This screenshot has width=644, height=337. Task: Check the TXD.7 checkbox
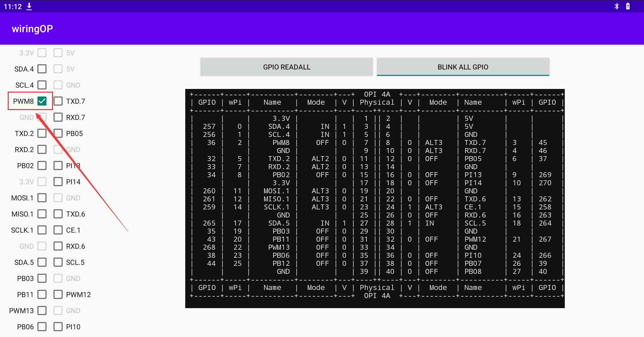click(58, 101)
